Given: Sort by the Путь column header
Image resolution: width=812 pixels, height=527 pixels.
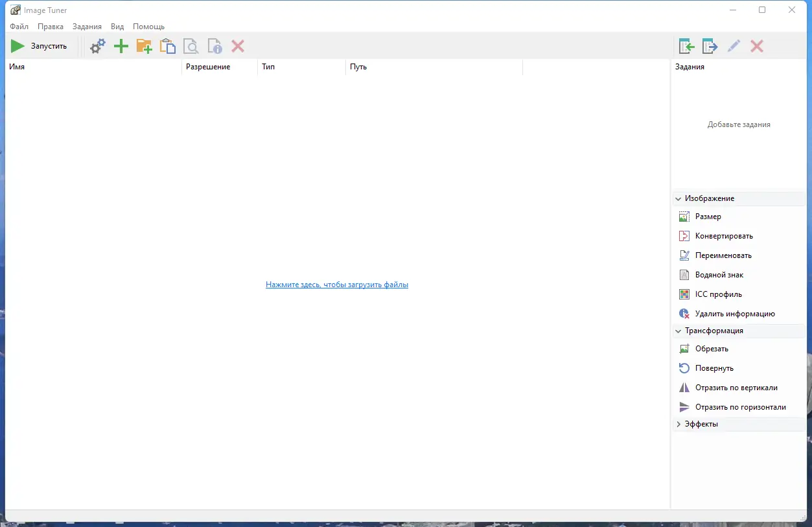Looking at the screenshot, I should point(434,67).
